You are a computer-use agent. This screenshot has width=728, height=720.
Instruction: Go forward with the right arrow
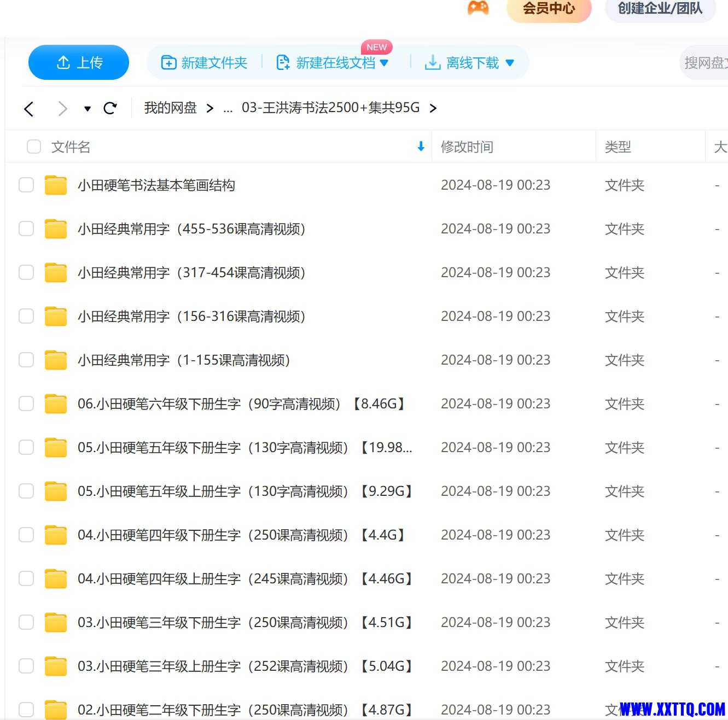tap(63, 109)
